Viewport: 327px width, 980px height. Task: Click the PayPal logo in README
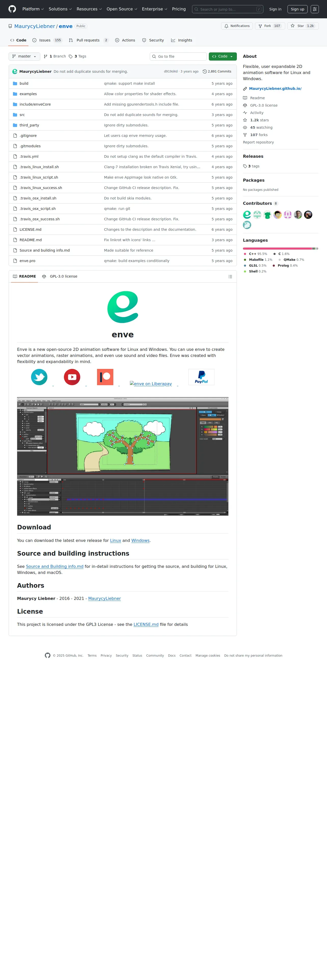pos(201,377)
